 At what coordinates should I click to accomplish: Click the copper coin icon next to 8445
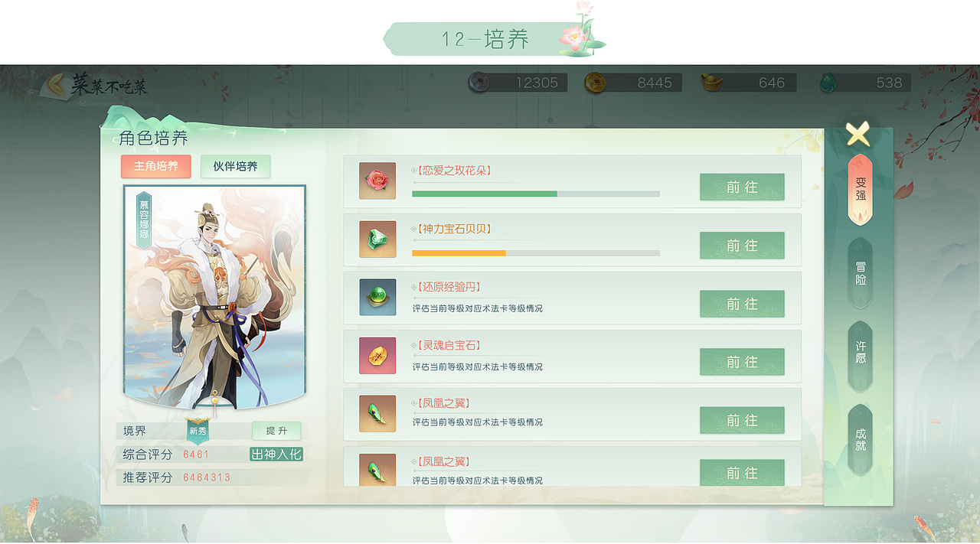[595, 83]
